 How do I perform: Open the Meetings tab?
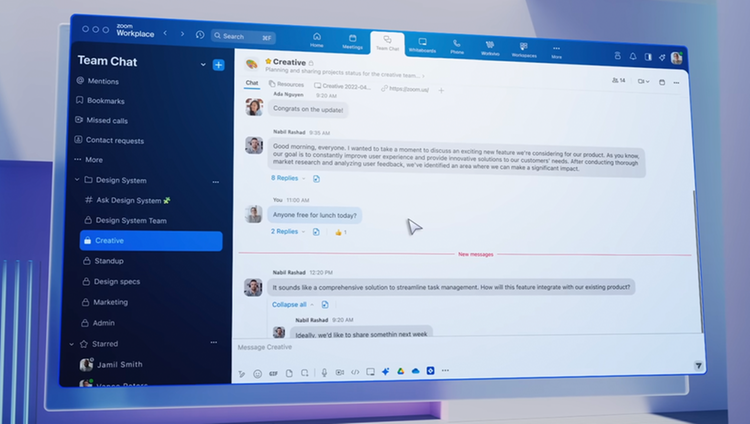353,42
